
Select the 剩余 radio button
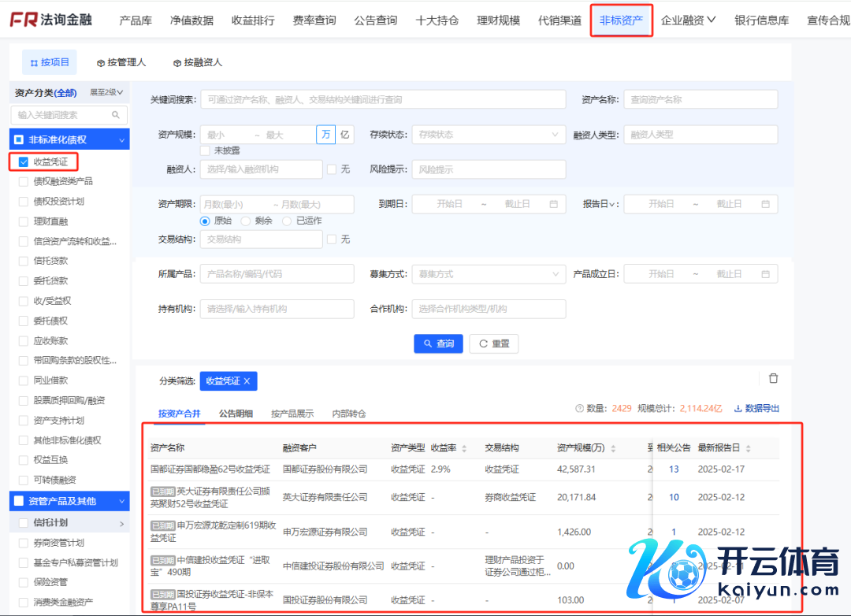[x=246, y=221]
